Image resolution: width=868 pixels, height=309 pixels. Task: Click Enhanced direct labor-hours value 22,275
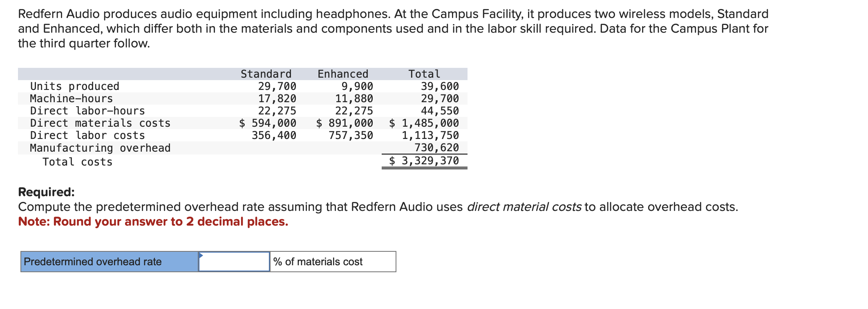tap(354, 111)
